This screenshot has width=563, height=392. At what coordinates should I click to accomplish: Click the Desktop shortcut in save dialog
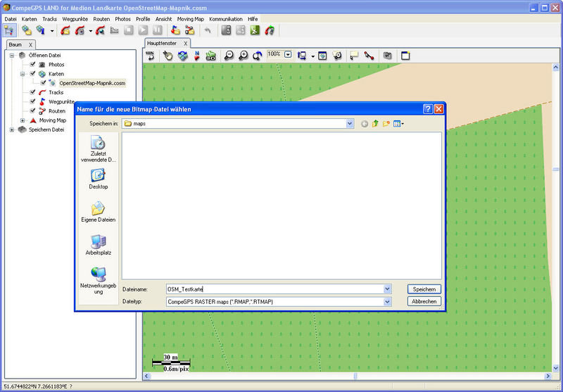pos(98,178)
